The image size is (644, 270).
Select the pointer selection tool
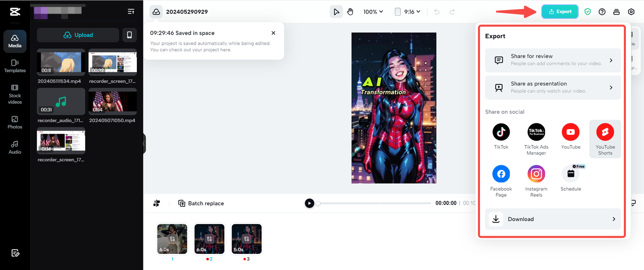click(336, 12)
